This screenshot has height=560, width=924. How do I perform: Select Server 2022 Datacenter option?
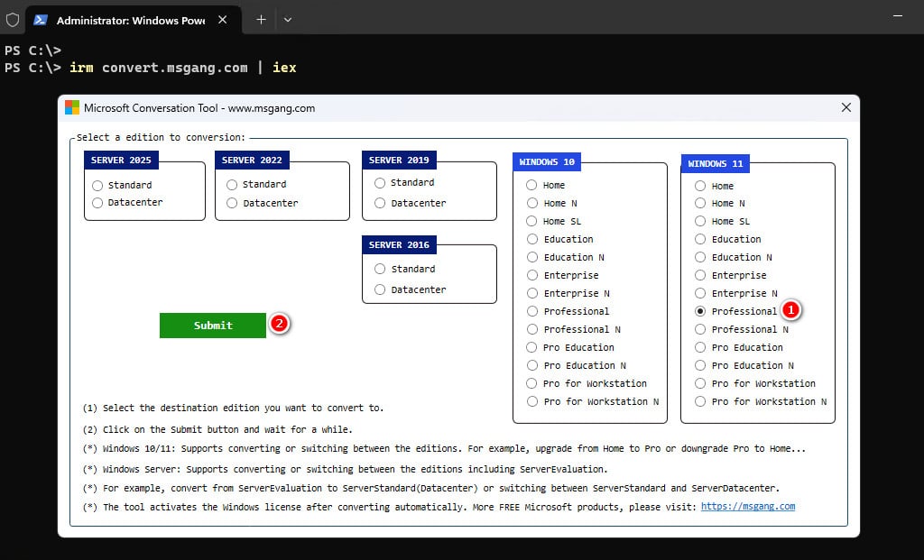pyautogui.click(x=263, y=203)
